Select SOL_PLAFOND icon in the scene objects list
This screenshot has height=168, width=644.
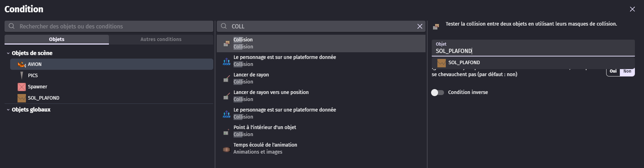[x=22, y=98]
